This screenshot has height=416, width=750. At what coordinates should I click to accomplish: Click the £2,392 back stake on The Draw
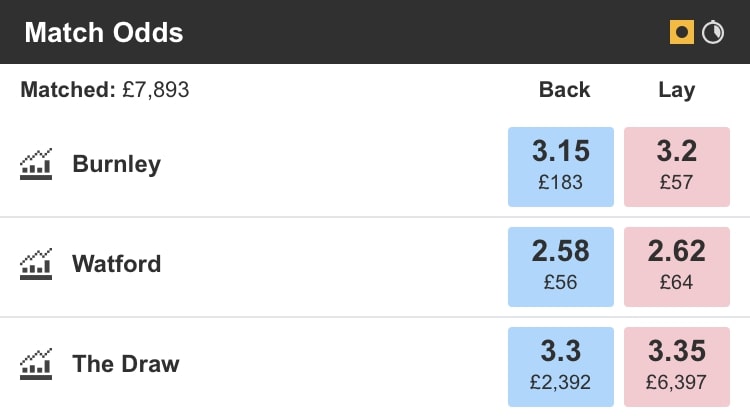coord(561,382)
